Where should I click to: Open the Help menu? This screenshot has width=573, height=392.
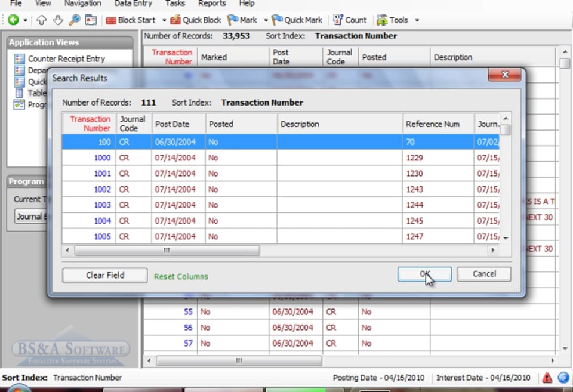tap(247, 4)
